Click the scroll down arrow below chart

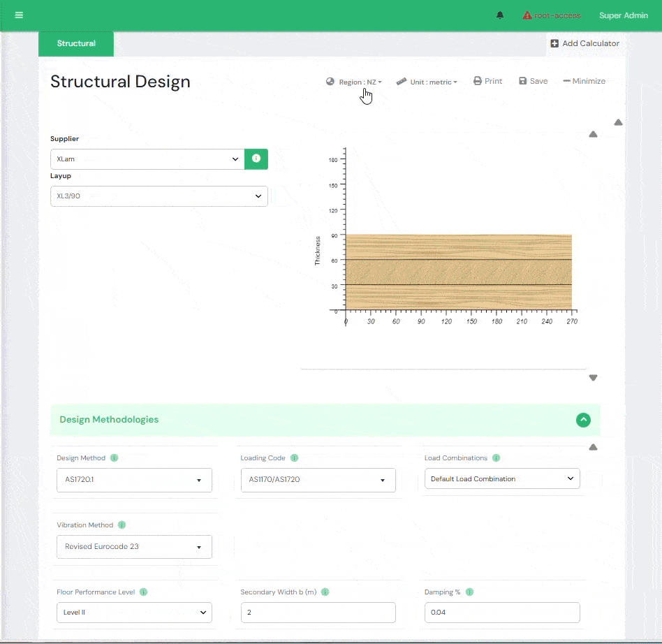[593, 378]
